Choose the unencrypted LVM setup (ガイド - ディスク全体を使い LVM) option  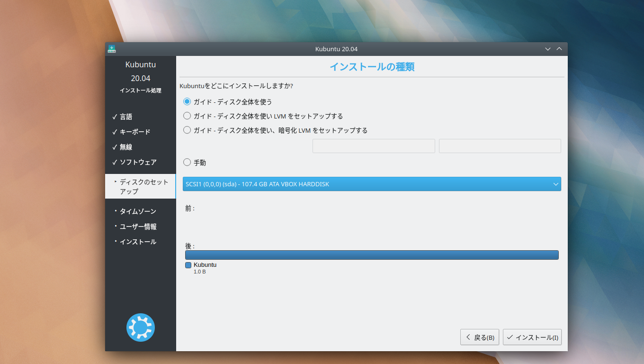click(187, 116)
